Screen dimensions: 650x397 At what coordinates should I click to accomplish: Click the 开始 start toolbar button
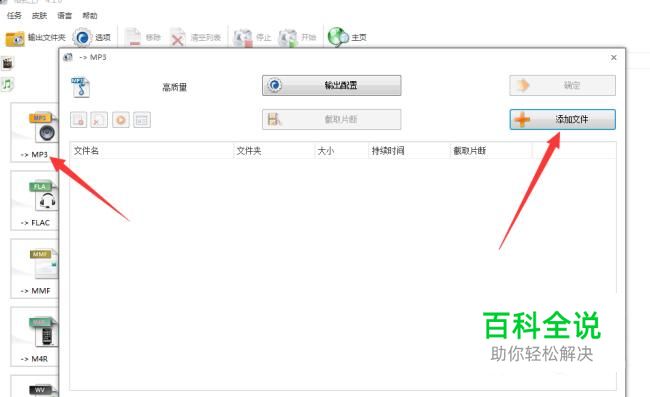pyautogui.click(x=297, y=38)
